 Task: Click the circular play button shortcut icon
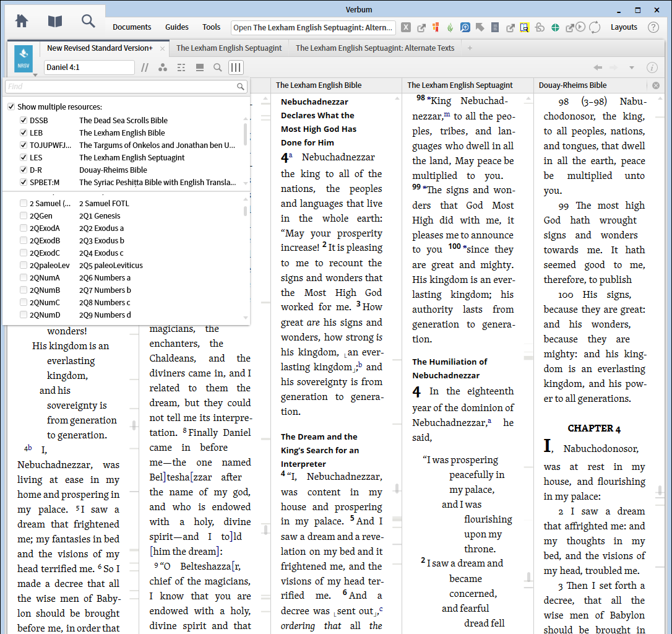point(580,27)
